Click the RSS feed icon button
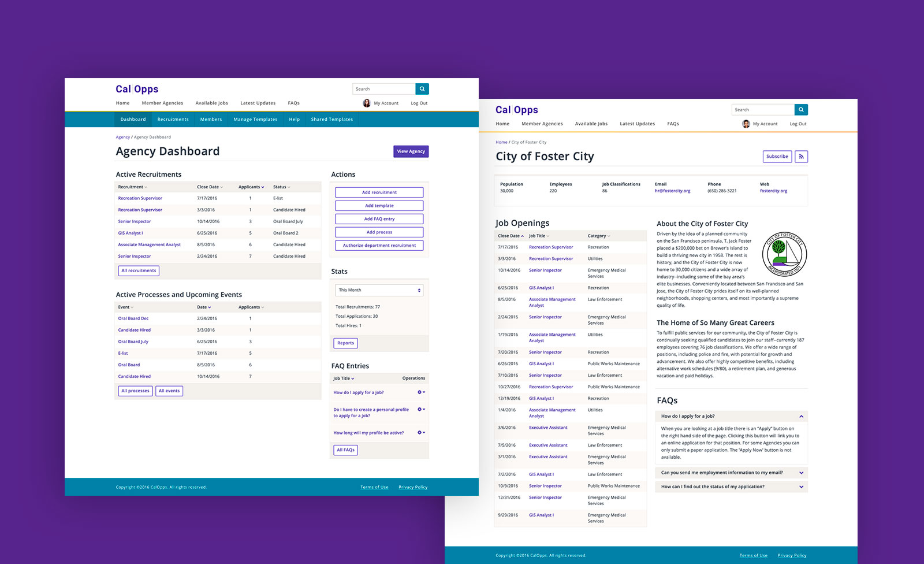Viewport: 924px width, 564px height. (x=801, y=157)
